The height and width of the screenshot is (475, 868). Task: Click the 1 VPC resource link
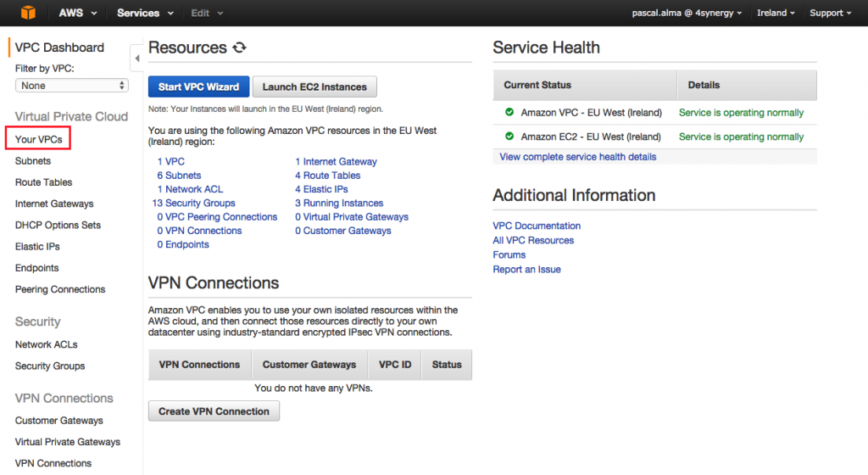point(170,162)
